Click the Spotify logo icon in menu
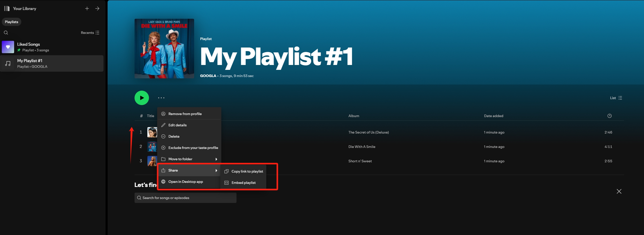Image resolution: width=644 pixels, height=235 pixels. [x=163, y=182]
